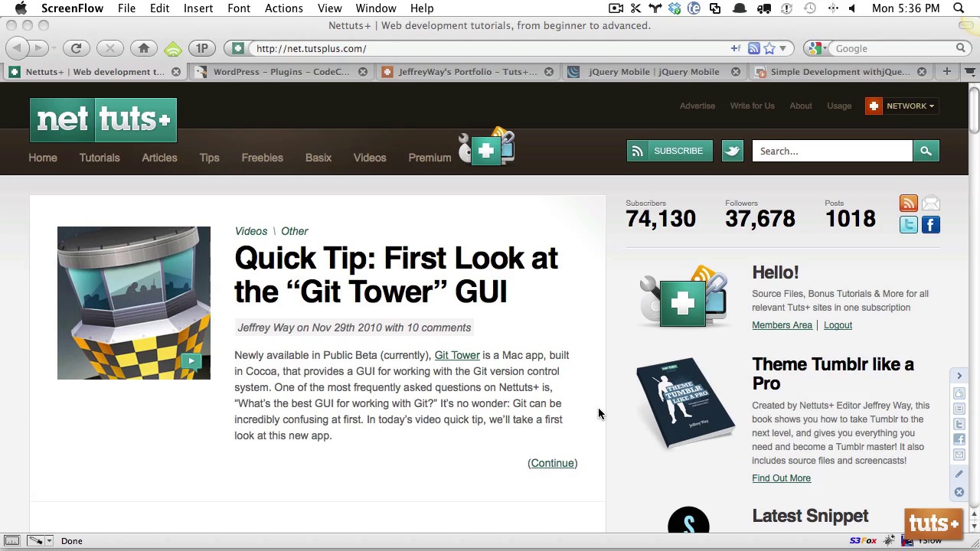This screenshot has height=551, width=980.
Task: Click the Apple menu icon
Action: pyautogui.click(x=21, y=8)
